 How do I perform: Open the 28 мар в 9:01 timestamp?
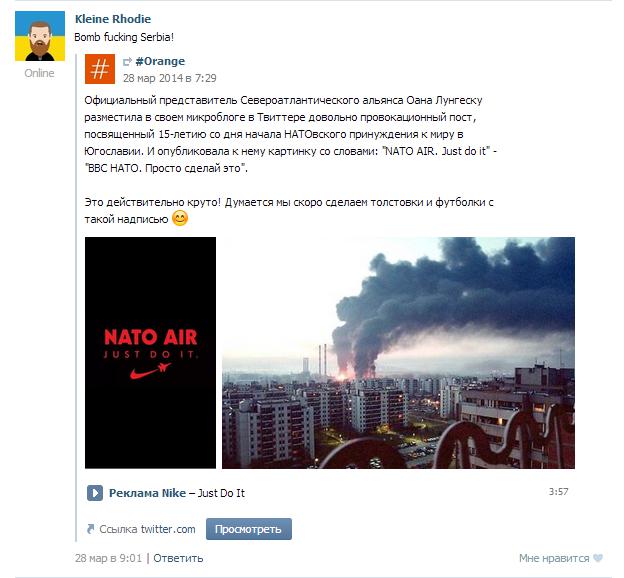click(x=108, y=558)
